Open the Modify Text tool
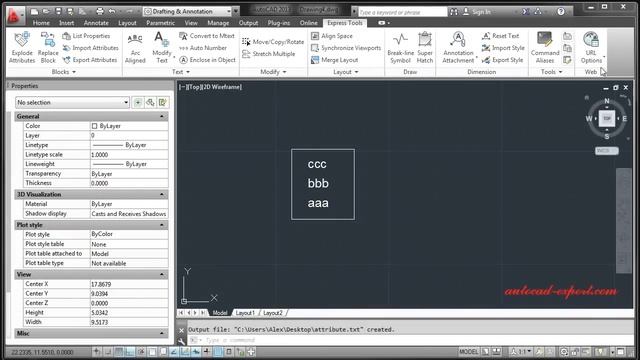This screenshot has height=360, width=640. (162, 47)
